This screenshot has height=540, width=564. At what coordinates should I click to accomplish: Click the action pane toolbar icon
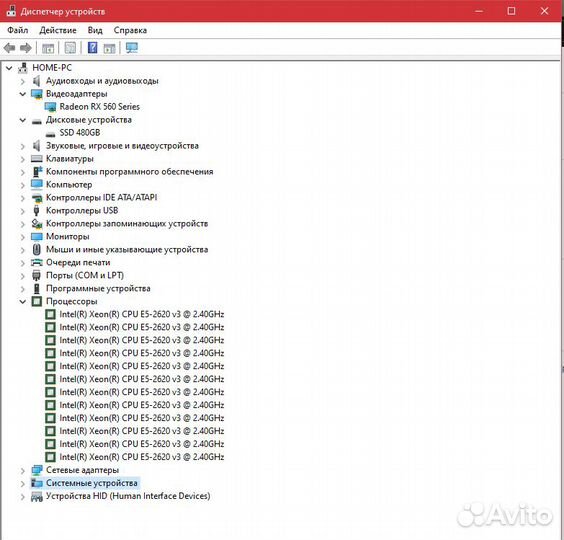109,48
